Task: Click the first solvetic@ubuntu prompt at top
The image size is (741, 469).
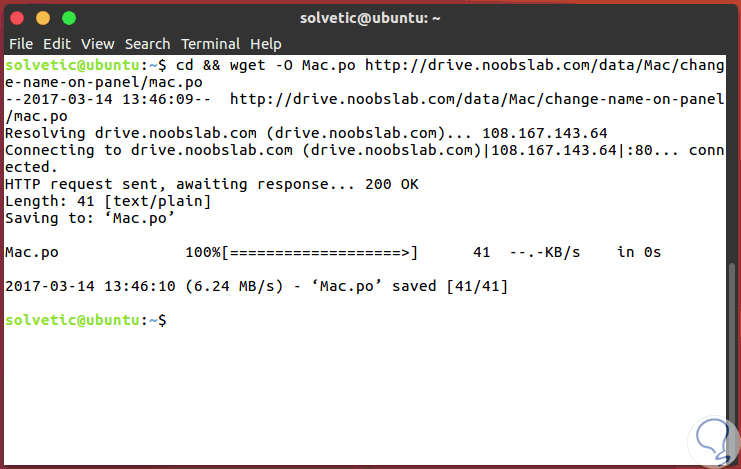Action: [72, 66]
